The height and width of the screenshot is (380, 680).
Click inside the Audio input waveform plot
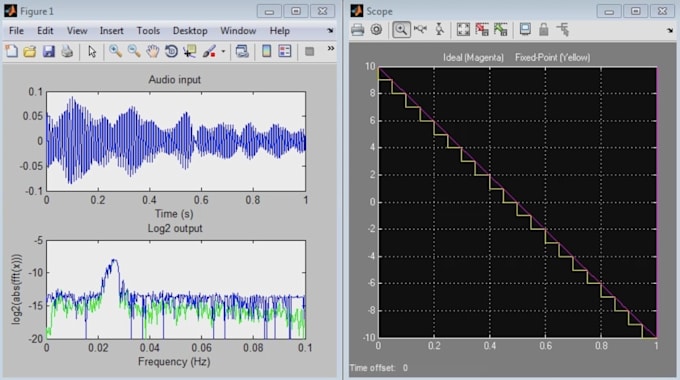(176, 141)
